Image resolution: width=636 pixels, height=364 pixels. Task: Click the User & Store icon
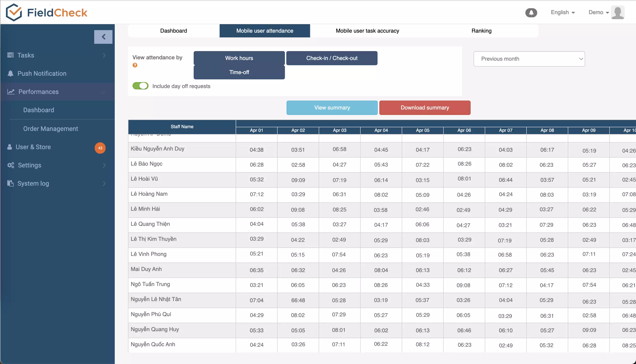pos(10,146)
